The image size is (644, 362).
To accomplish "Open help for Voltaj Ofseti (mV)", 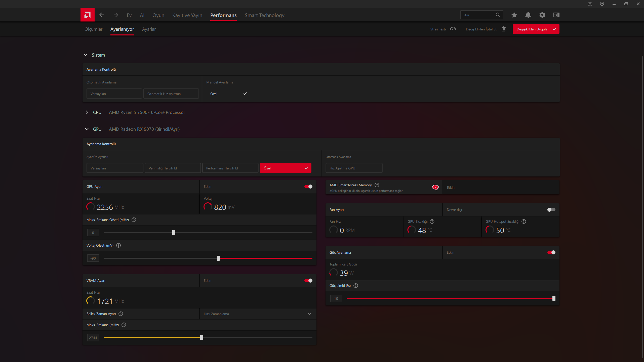I will 118,245.
